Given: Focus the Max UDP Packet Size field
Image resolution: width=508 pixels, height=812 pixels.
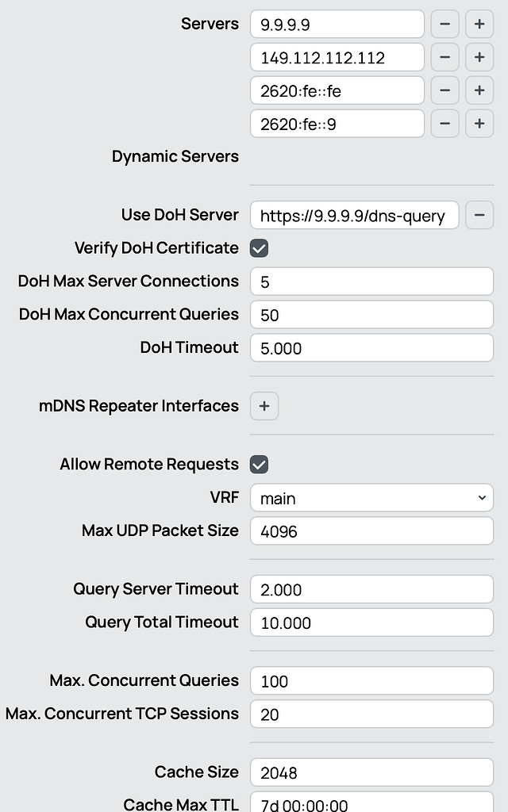Looking at the screenshot, I should 371,530.
